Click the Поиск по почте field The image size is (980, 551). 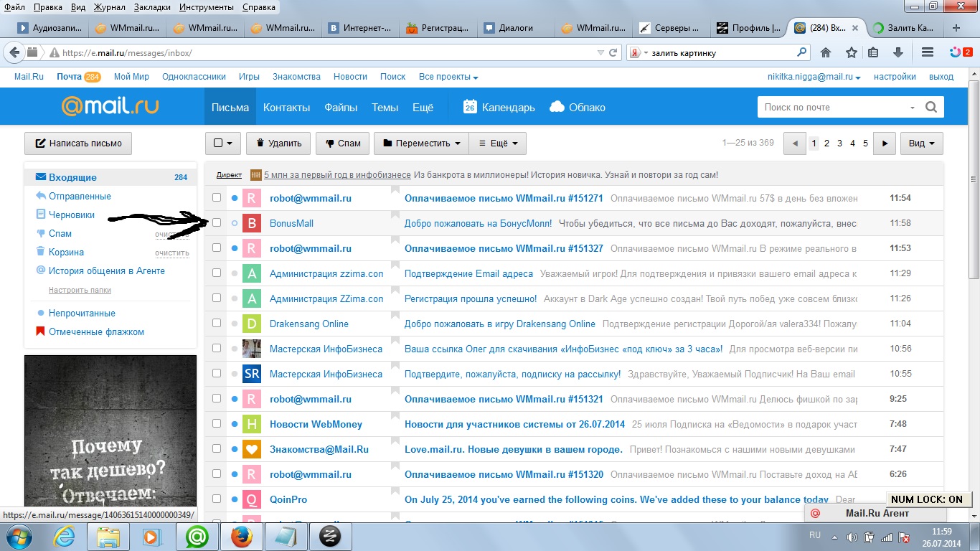(x=832, y=108)
